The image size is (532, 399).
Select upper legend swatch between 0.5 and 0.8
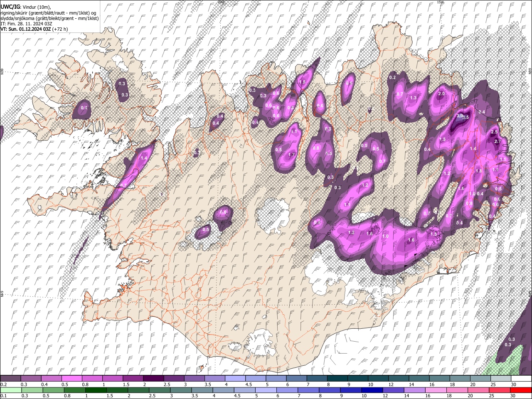72,378
